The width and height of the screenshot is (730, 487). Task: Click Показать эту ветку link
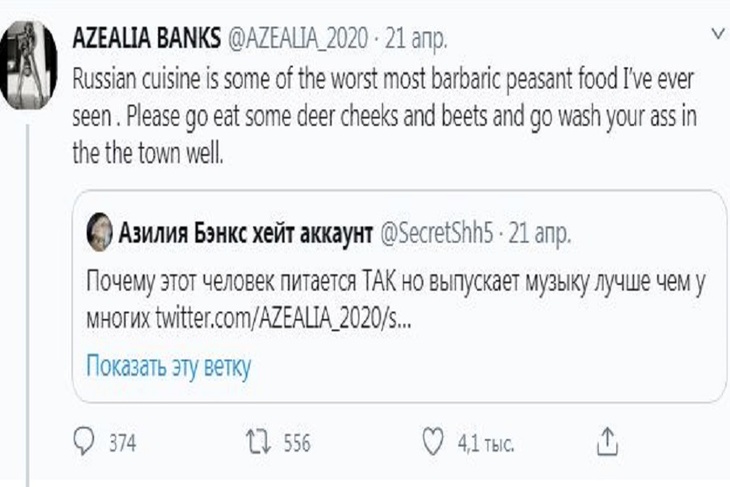pyautogui.click(x=167, y=366)
